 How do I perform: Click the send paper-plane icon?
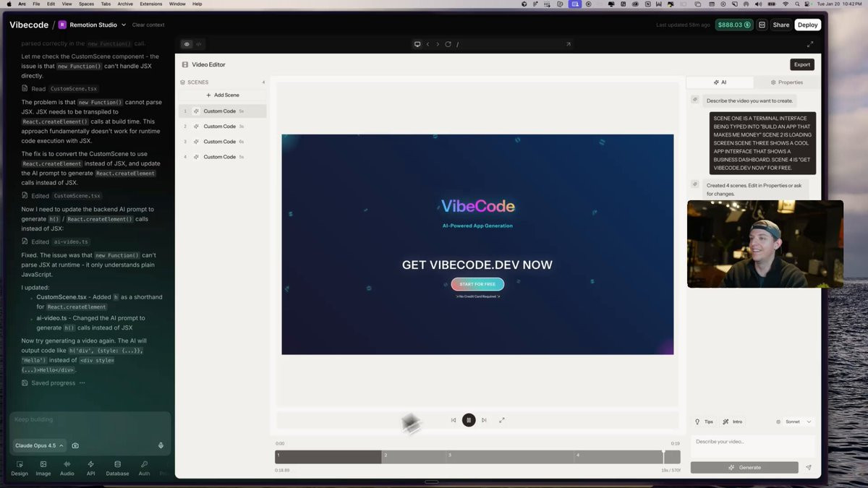(x=809, y=468)
